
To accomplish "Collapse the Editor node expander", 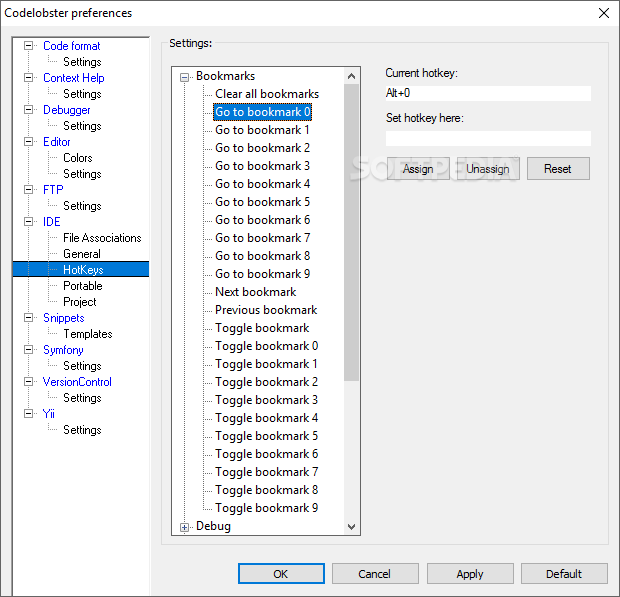I will (28, 142).
